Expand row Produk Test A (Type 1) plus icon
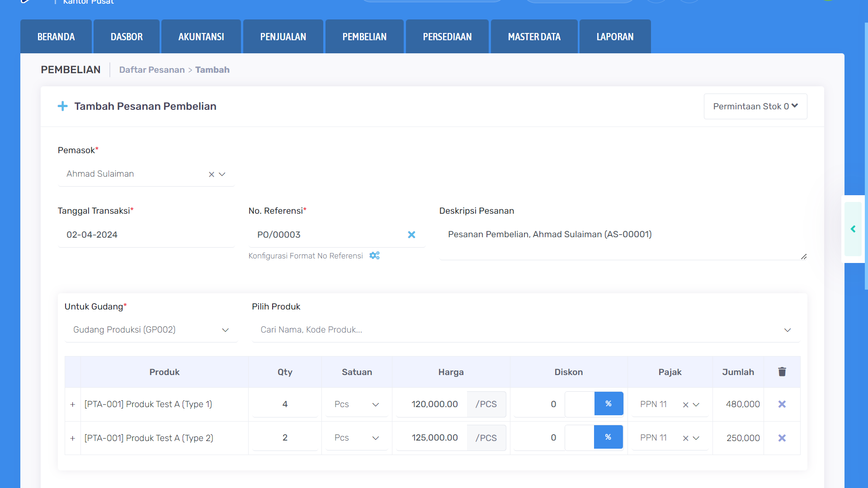 point(73,404)
